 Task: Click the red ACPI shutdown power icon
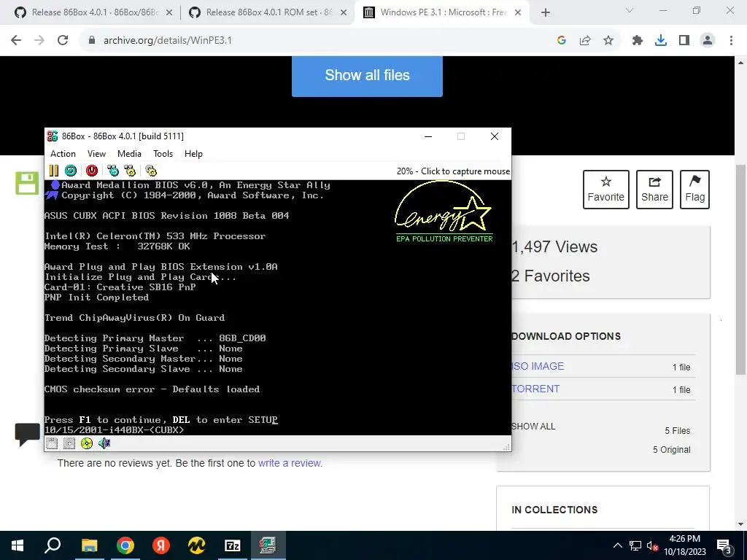[91, 171]
